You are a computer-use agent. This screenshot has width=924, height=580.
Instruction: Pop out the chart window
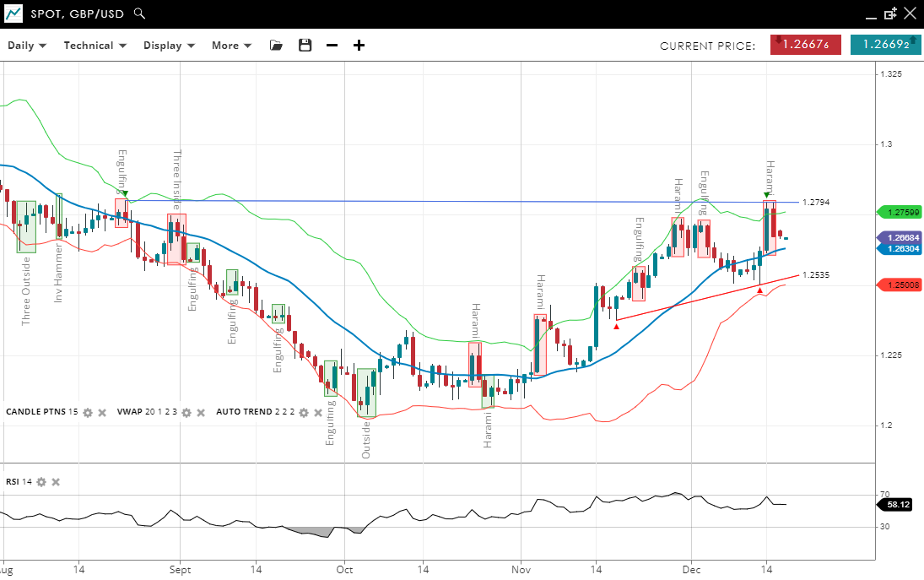pyautogui.click(x=890, y=14)
